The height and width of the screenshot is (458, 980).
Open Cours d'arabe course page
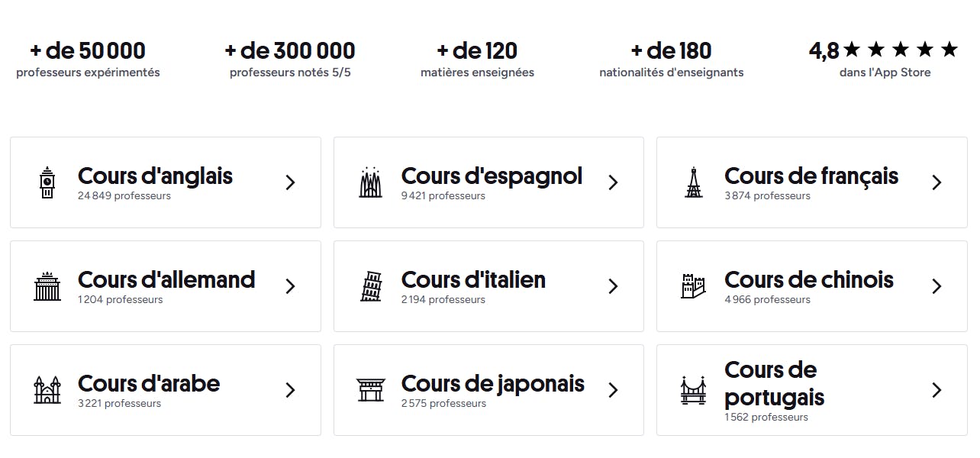pyautogui.click(x=149, y=384)
